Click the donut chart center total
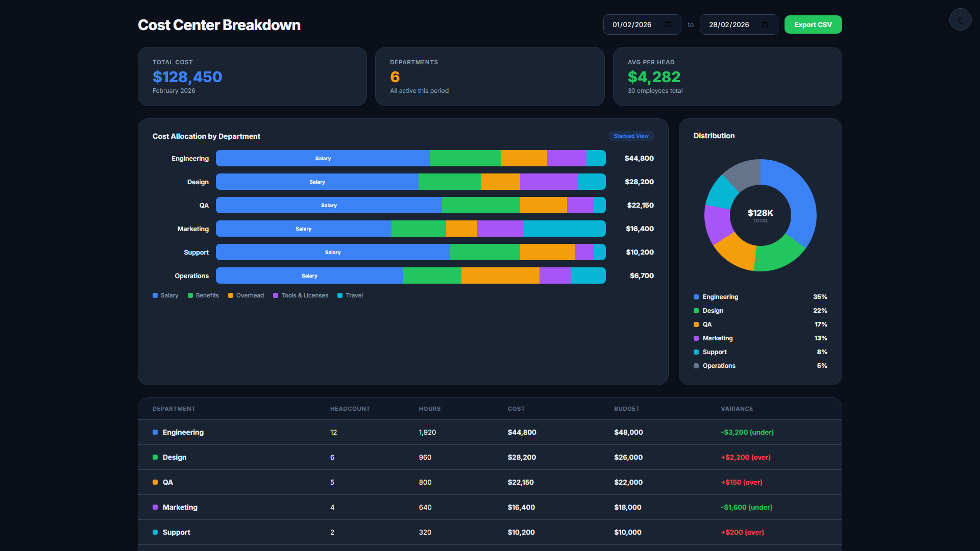 coord(760,215)
